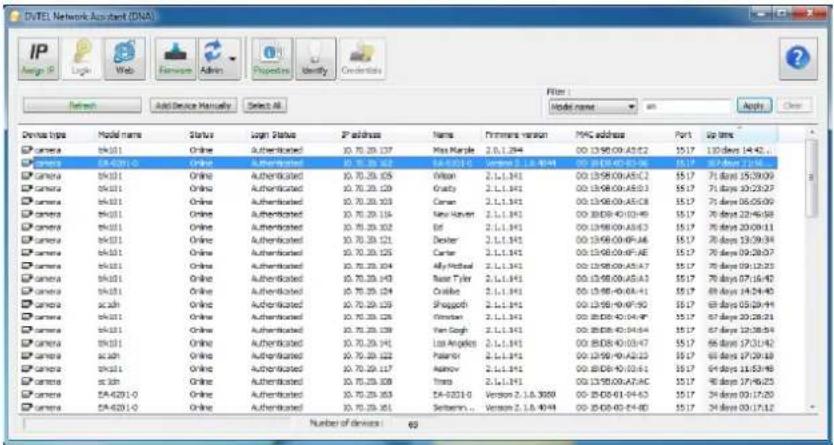The height and width of the screenshot is (445, 834).
Task: Click the Select All button
Action: pyautogui.click(x=264, y=105)
